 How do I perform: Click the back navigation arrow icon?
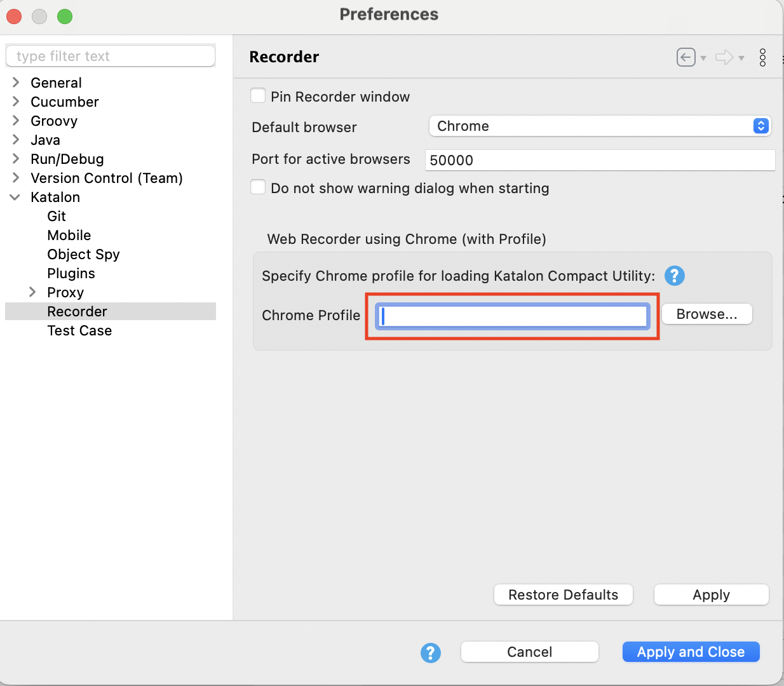click(686, 57)
